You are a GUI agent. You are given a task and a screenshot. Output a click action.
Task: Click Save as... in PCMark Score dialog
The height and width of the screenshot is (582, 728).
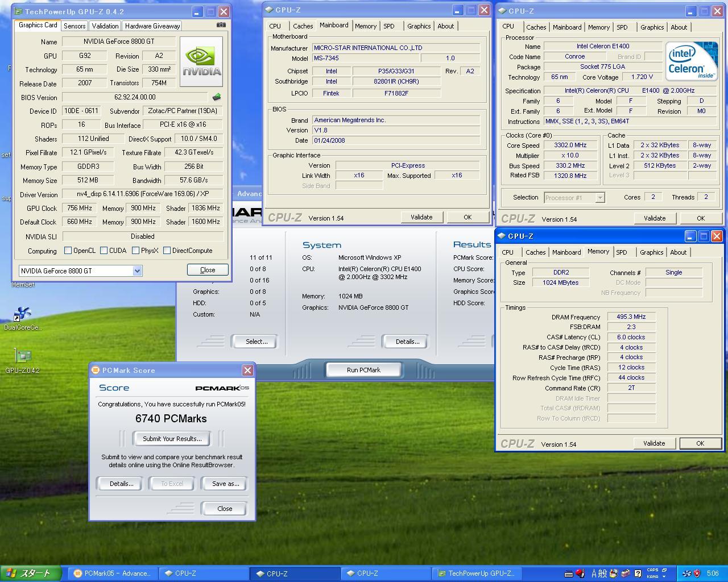(225, 484)
